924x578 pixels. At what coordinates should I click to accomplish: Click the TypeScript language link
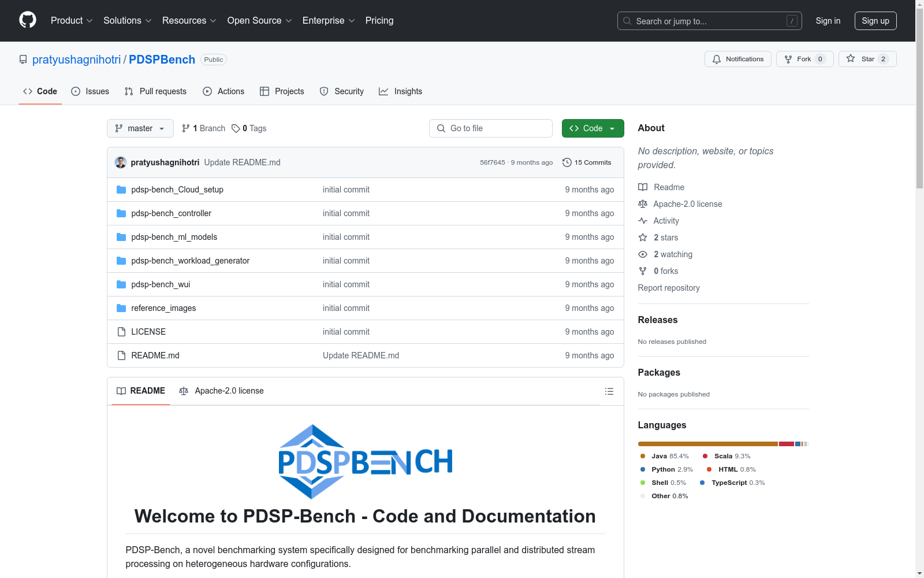point(732,483)
